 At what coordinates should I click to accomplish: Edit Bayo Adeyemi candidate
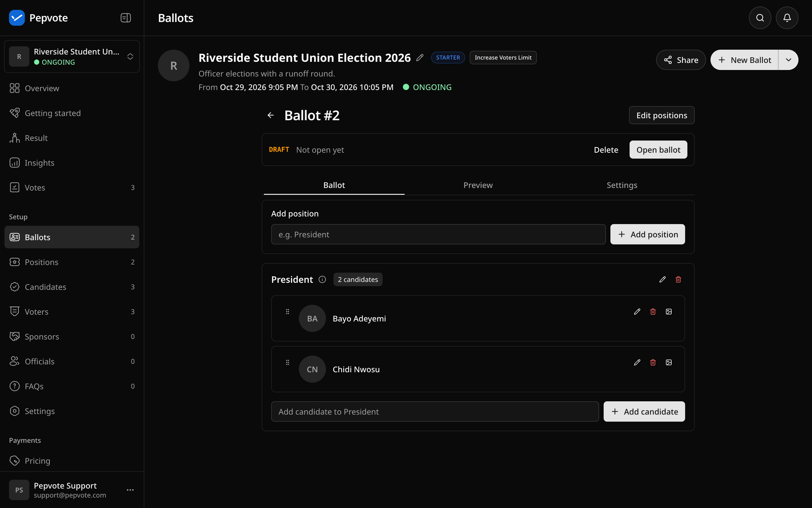[637, 312]
